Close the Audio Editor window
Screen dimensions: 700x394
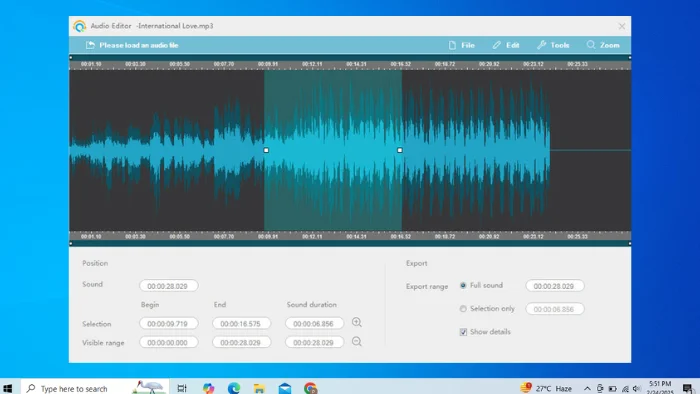tap(621, 26)
